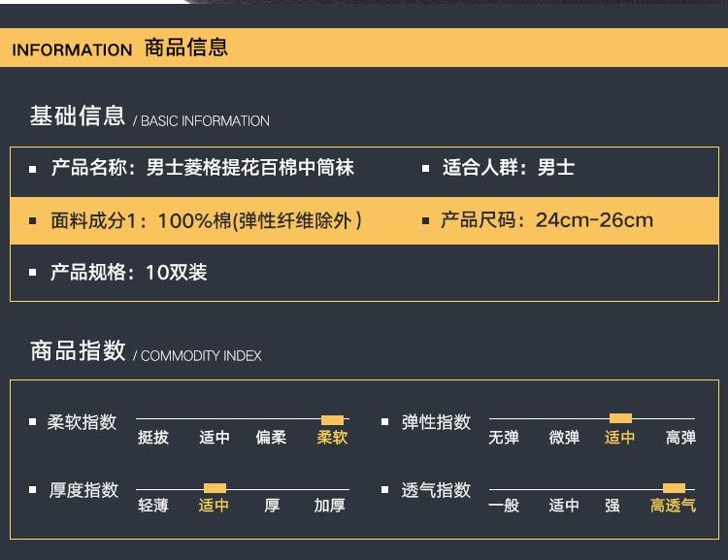This screenshot has width=728, height=560.
Task: Select the 偏柔 softness option
Action: coord(272,438)
